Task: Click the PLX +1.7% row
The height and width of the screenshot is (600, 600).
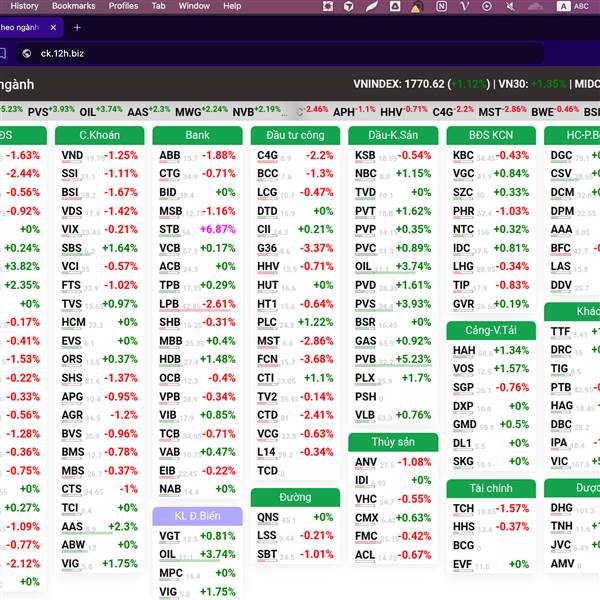Action: (x=393, y=378)
